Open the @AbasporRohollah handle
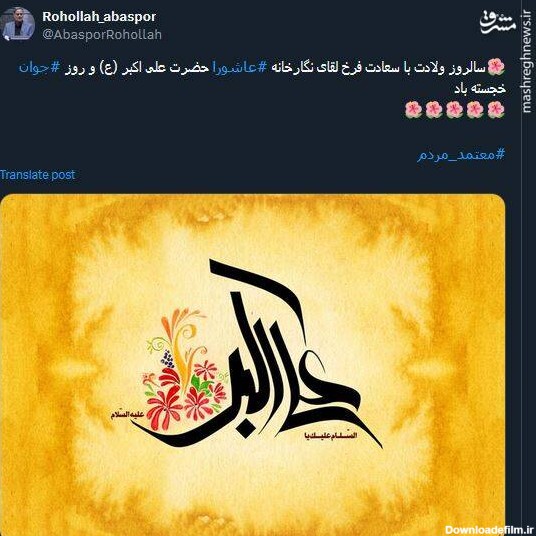The height and width of the screenshot is (536, 536). coord(102,35)
